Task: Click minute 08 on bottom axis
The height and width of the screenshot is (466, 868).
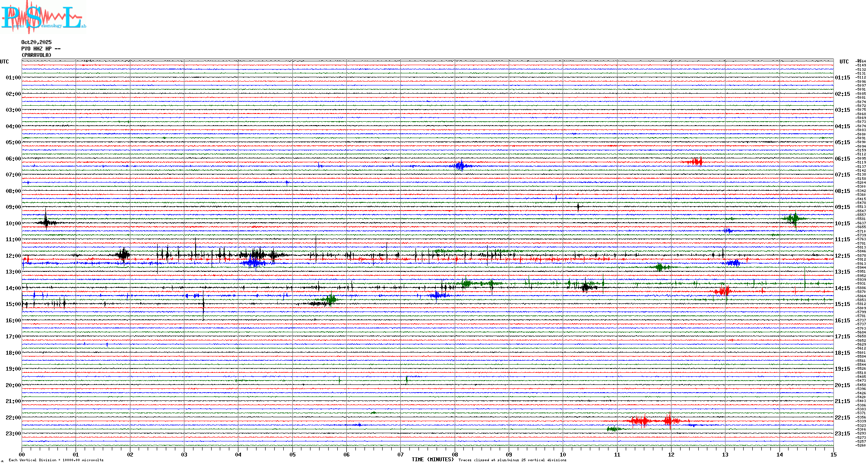Action: pyautogui.click(x=455, y=454)
